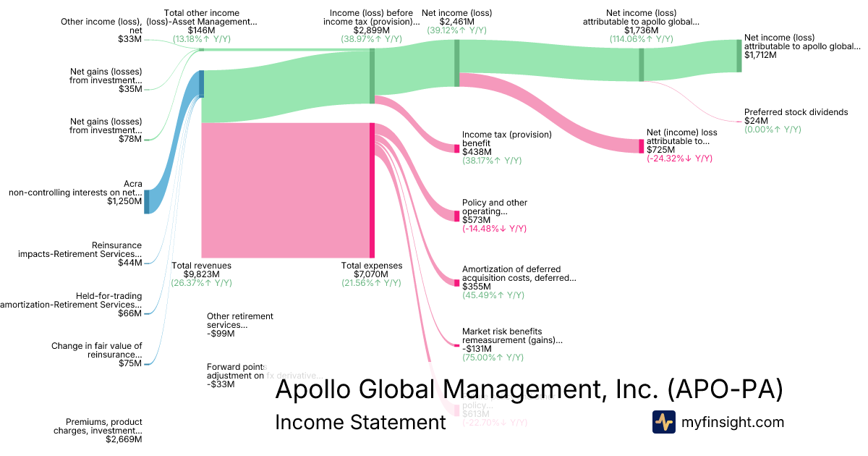868x456 pixels.
Task: Select the Income before income tax node
Action: (372, 76)
